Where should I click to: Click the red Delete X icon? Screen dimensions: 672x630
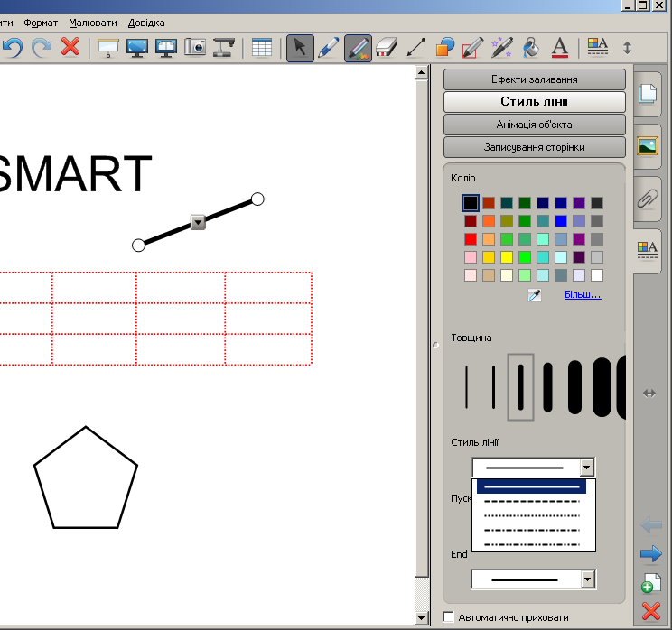[70, 46]
